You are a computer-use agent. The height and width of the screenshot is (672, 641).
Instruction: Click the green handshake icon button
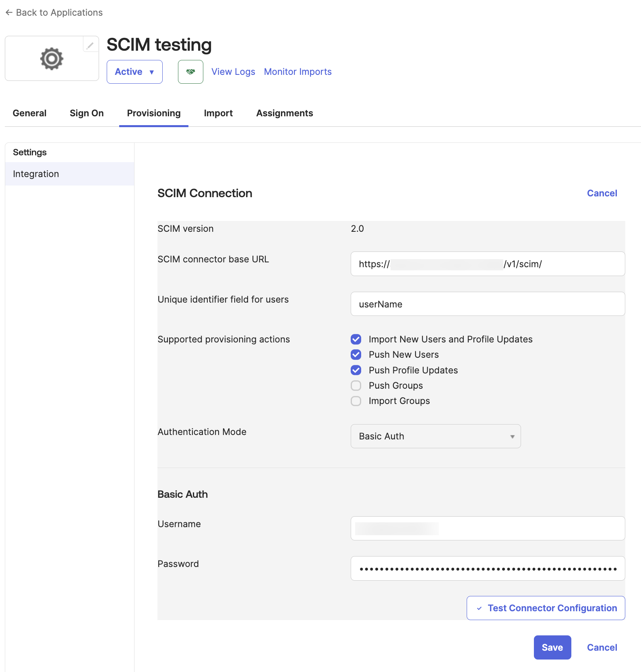point(190,72)
